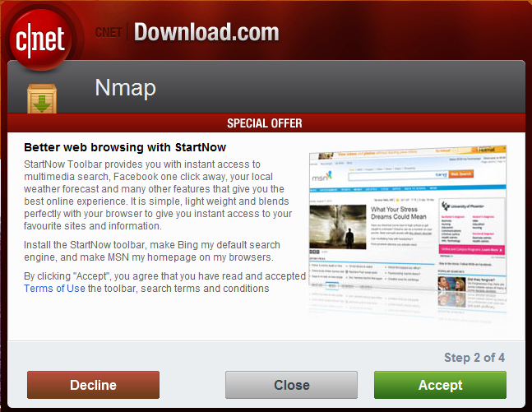This screenshot has width=532, height=412.
Task: Click the small CNET text beside the logo
Action: (109, 33)
